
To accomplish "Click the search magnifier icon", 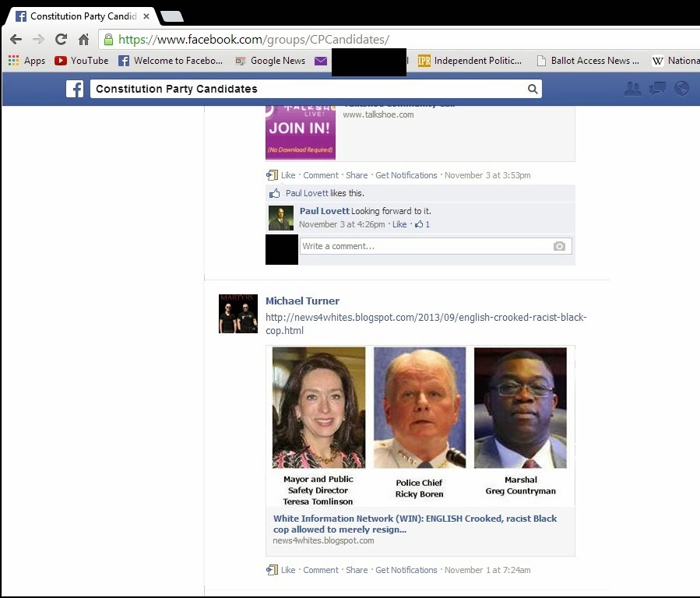I will [x=533, y=89].
